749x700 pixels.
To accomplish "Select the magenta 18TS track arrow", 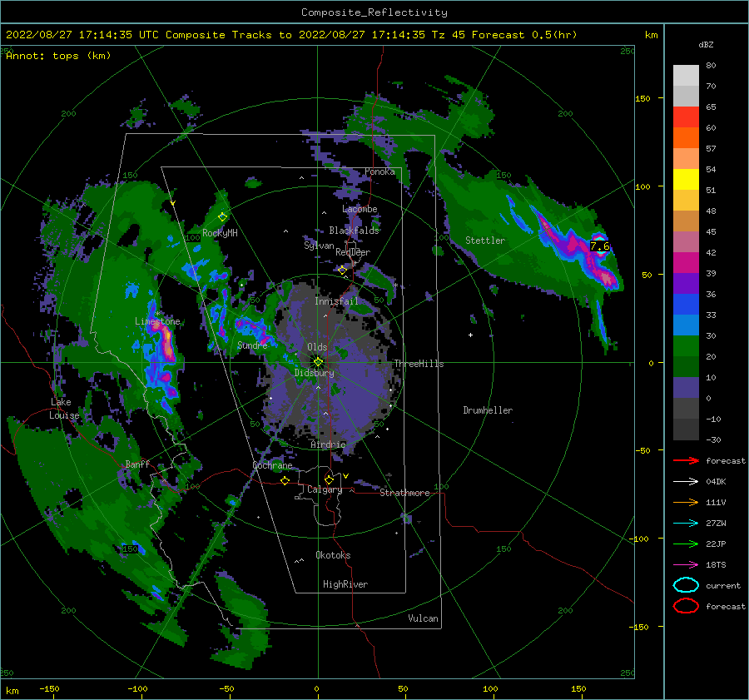I will (686, 565).
